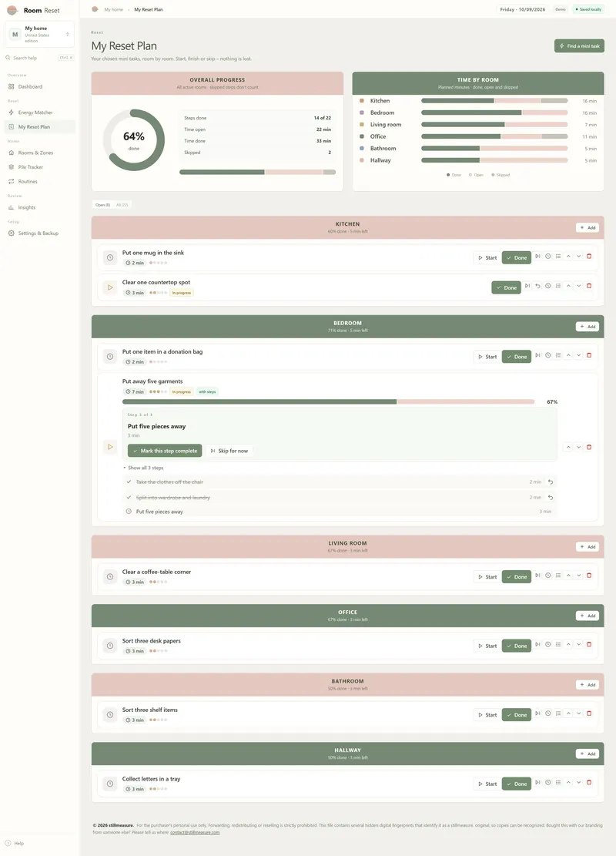Move 'Put one mug in the sink' down
Viewport: 616px width, 856px height.
click(579, 256)
